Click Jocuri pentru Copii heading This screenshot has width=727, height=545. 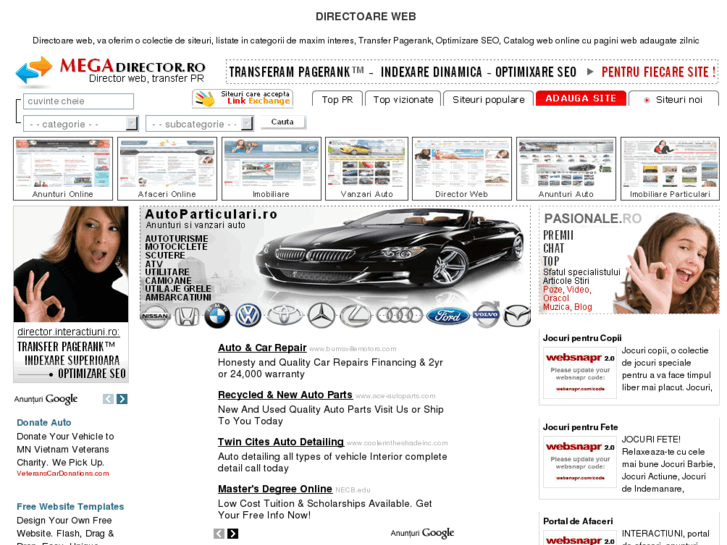pyautogui.click(x=582, y=338)
